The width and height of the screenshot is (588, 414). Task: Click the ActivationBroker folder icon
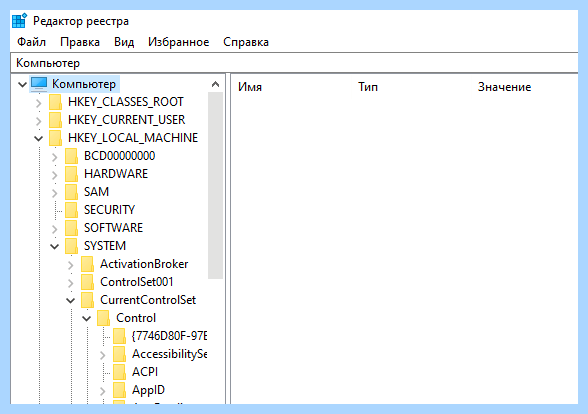point(87,264)
